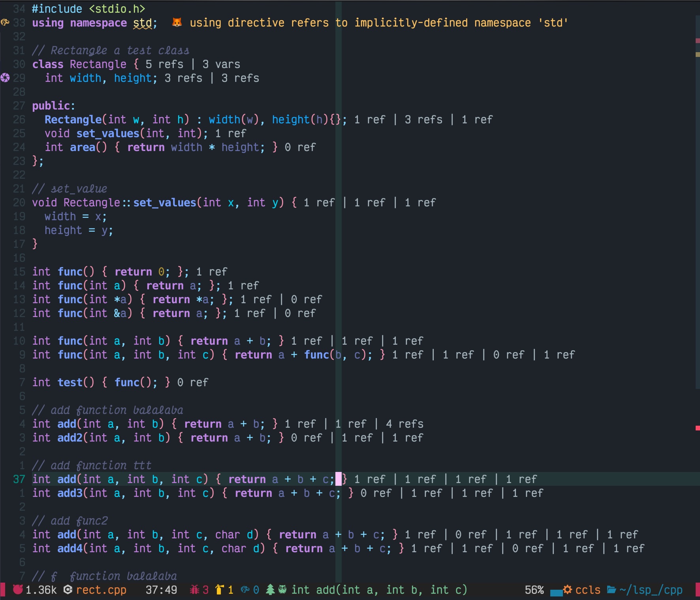Click the pink marker on the right scrollbar
This screenshot has width=700, height=600.
[698, 41]
